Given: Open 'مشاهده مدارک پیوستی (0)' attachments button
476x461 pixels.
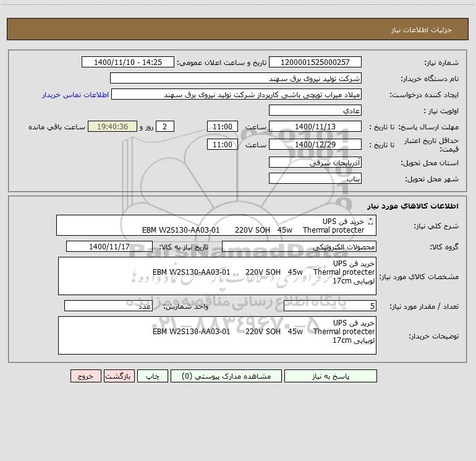Looking at the screenshot, I should 226,376.
